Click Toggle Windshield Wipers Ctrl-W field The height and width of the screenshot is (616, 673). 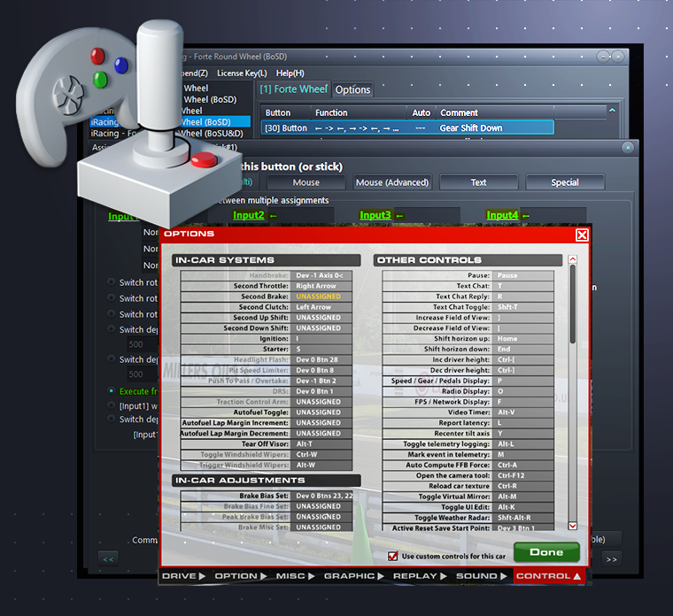[x=321, y=454]
